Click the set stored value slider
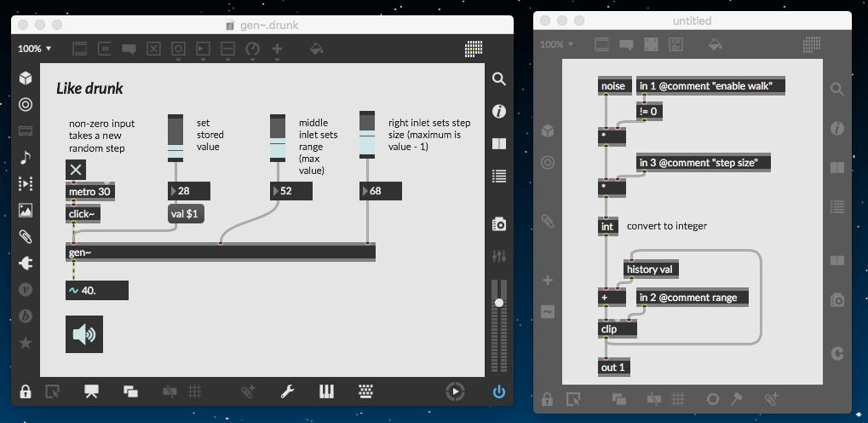The image size is (868, 423). click(x=175, y=138)
